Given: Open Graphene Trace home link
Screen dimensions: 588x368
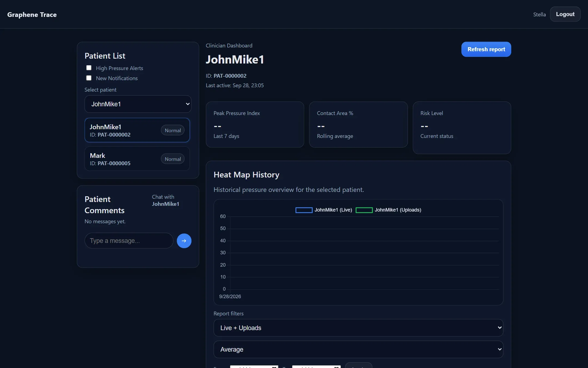Looking at the screenshot, I should click(32, 15).
